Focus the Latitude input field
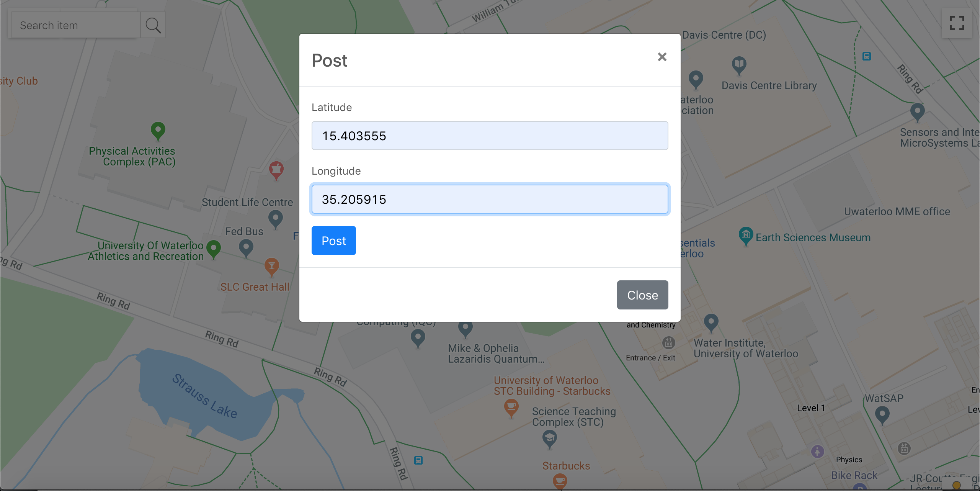 point(490,136)
